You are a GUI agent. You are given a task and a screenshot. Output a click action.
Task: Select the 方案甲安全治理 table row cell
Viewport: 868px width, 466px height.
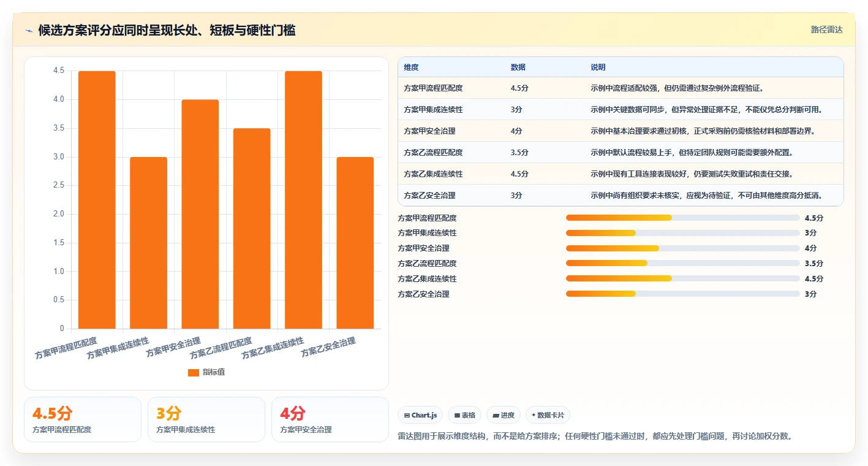(x=429, y=131)
